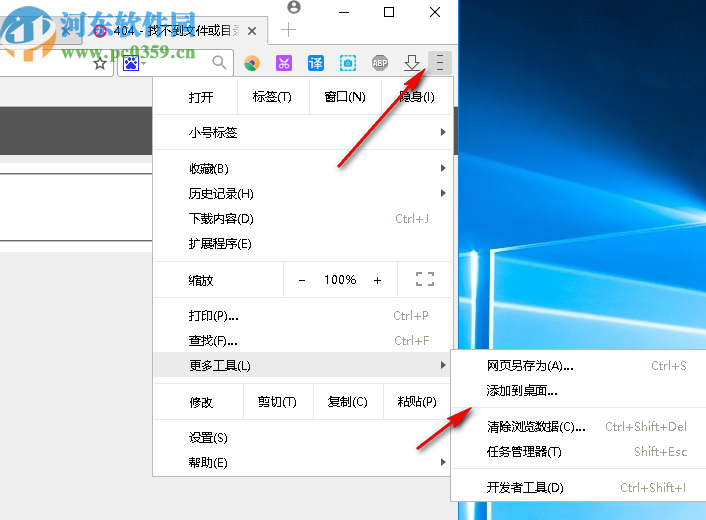Click the Baidu paw search engine icon

(x=131, y=63)
